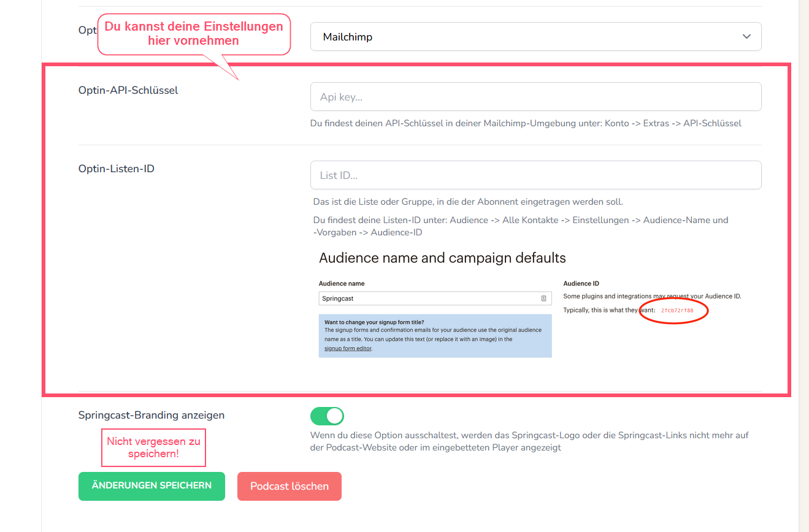This screenshot has width=809, height=532.
Task: Disable the Springcast-Branding anzeigen toggle
Action: point(327,416)
